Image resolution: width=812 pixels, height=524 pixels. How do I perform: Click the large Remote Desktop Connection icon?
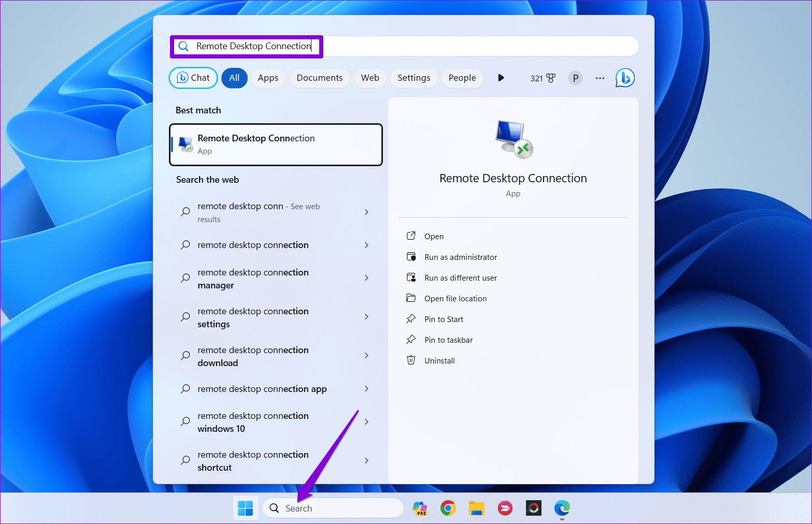(x=514, y=139)
